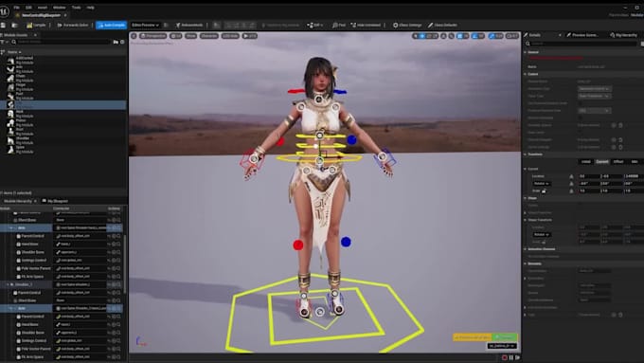The width and height of the screenshot is (644, 363).
Task: Open the Perspective view mode dropdown
Action: [x=152, y=36]
